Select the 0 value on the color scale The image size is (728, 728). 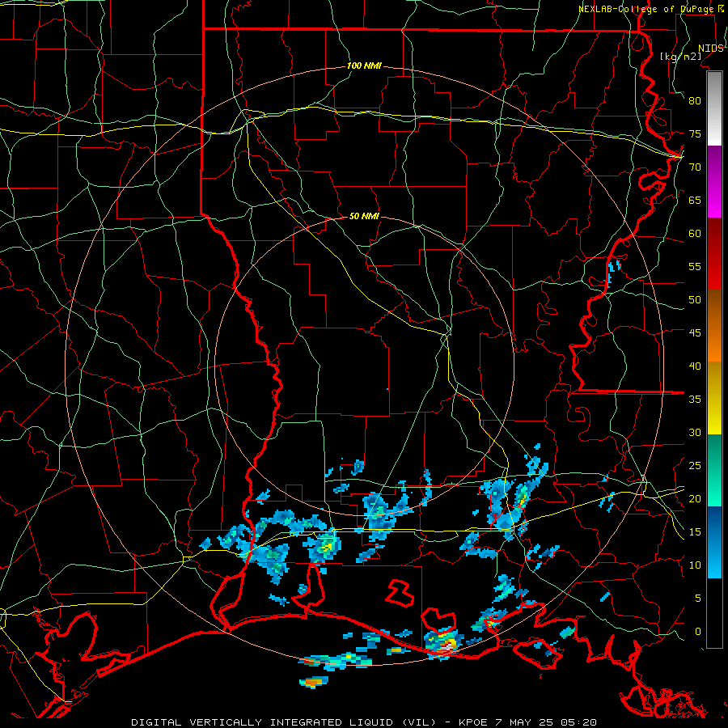[698, 632]
